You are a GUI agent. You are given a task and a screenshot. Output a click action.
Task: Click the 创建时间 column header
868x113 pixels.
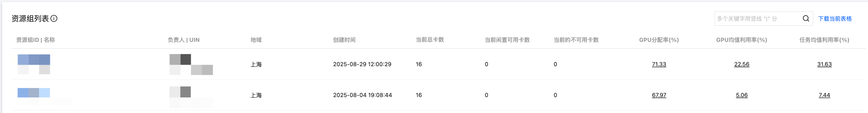tap(344, 40)
